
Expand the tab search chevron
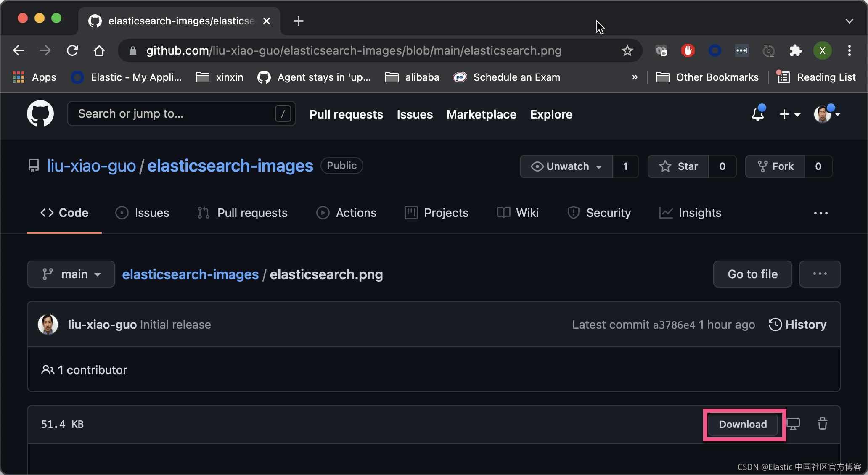tap(849, 21)
